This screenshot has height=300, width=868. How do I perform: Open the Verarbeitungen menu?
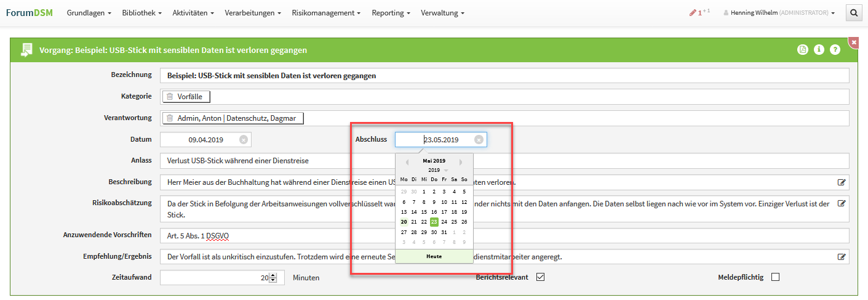253,13
